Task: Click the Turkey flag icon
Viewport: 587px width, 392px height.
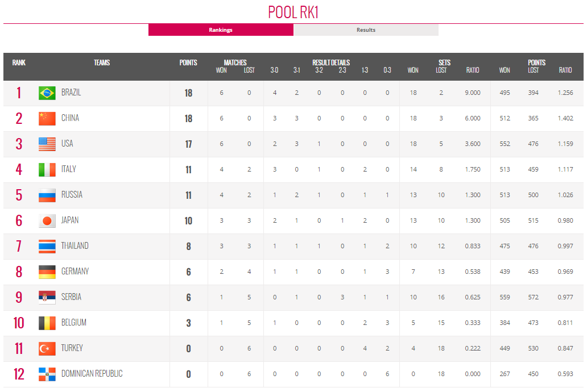Action: point(47,348)
